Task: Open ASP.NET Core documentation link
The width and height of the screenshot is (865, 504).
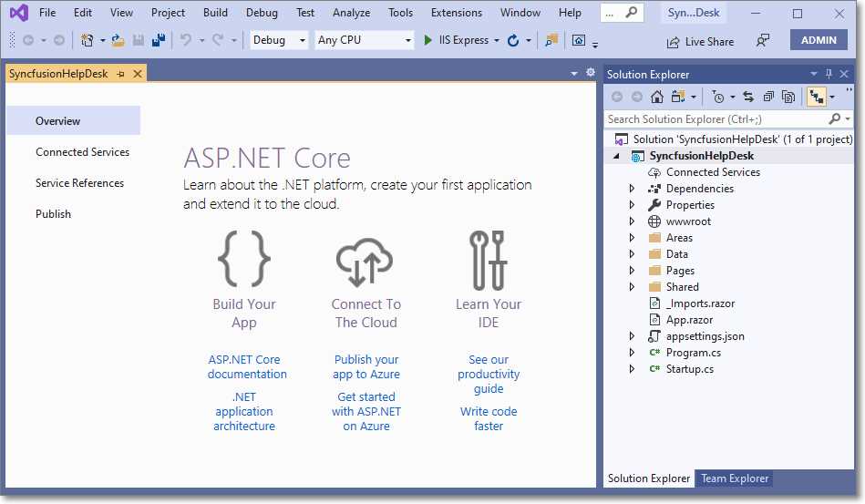Action: (x=247, y=366)
